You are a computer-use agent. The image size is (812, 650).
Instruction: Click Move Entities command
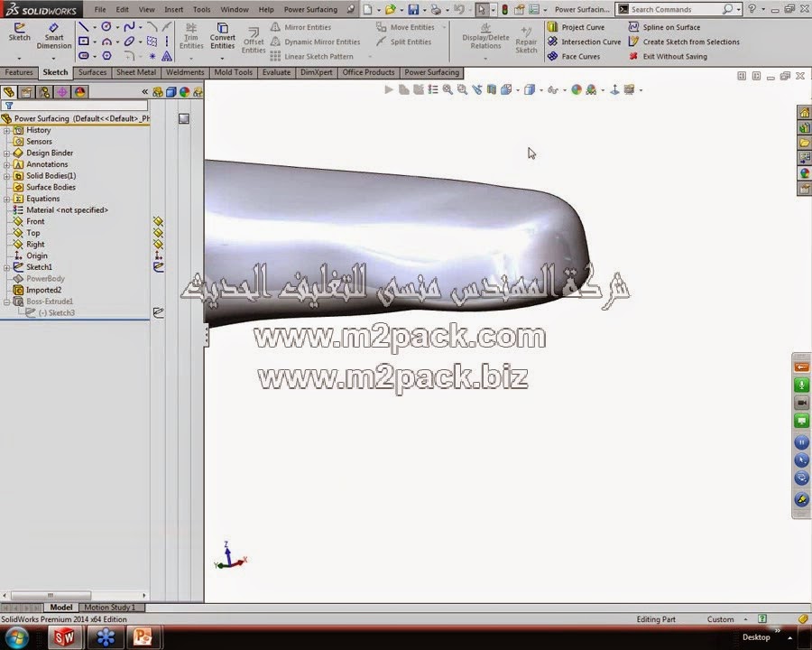(405, 27)
